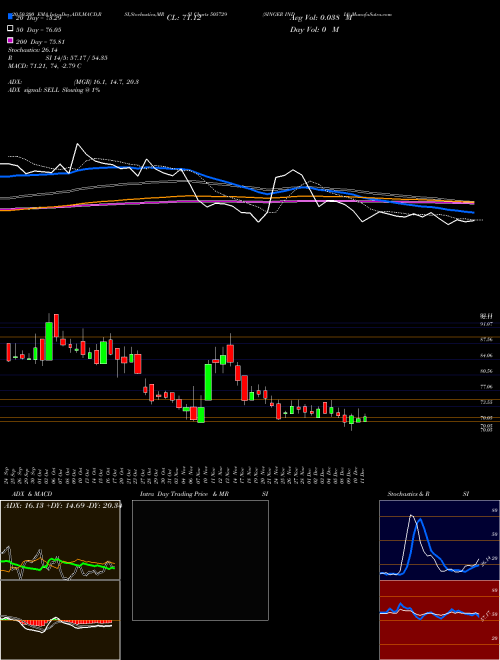Click the blue Stochastics mini chart
The width and height of the screenshot is (500, 660).
pos(439,540)
